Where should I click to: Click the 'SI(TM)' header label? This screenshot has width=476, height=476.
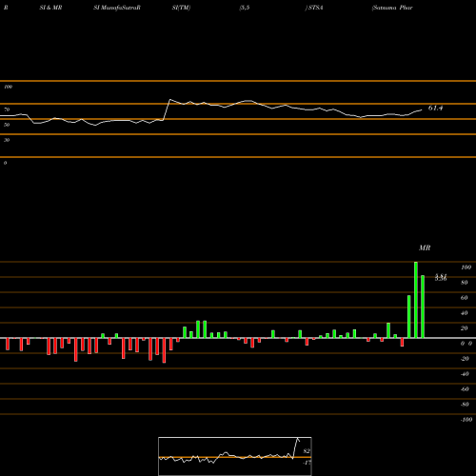coord(181,8)
